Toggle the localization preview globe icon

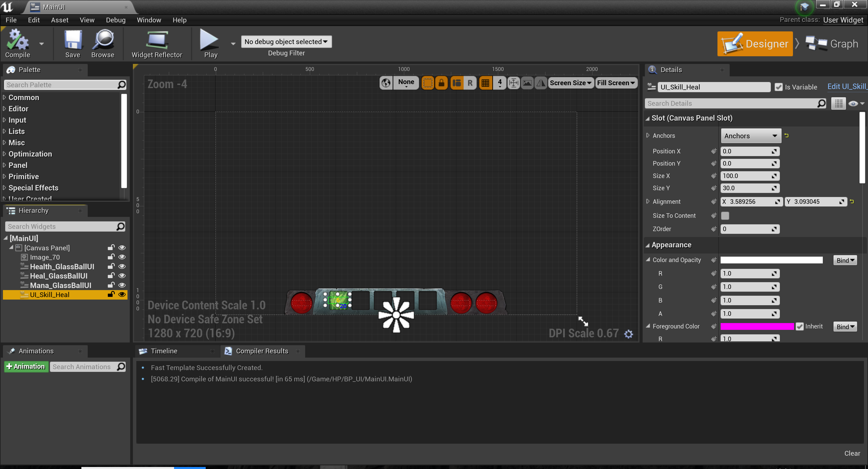(x=386, y=83)
